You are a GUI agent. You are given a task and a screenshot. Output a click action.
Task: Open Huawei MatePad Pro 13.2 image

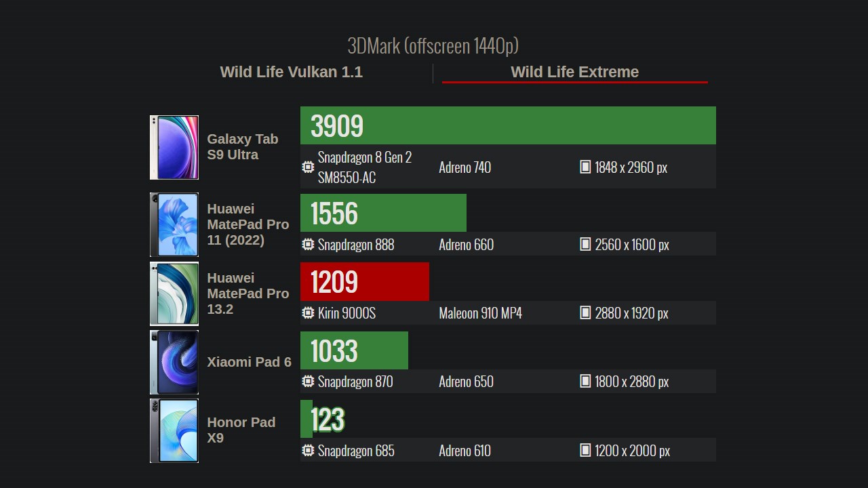[x=174, y=293]
